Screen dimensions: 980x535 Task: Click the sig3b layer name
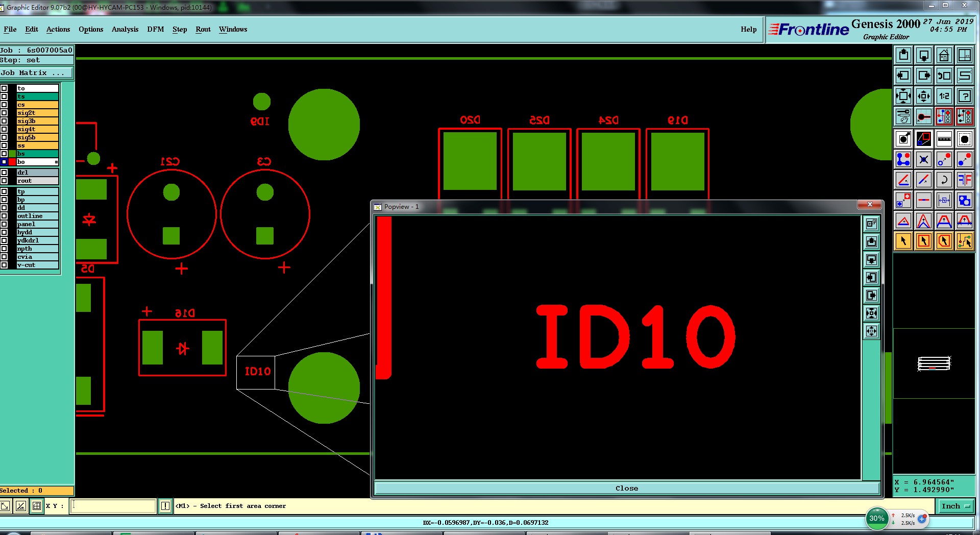[37, 121]
